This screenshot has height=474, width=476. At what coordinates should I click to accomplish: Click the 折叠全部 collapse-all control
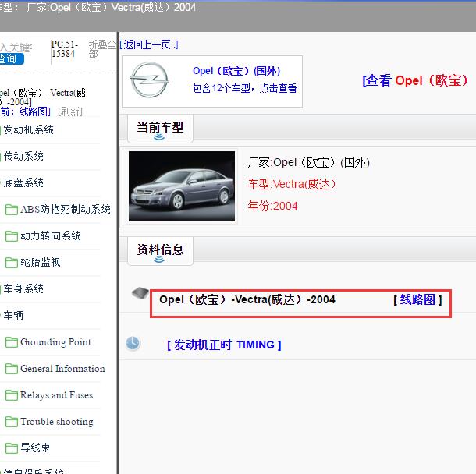pyautogui.click(x=102, y=49)
